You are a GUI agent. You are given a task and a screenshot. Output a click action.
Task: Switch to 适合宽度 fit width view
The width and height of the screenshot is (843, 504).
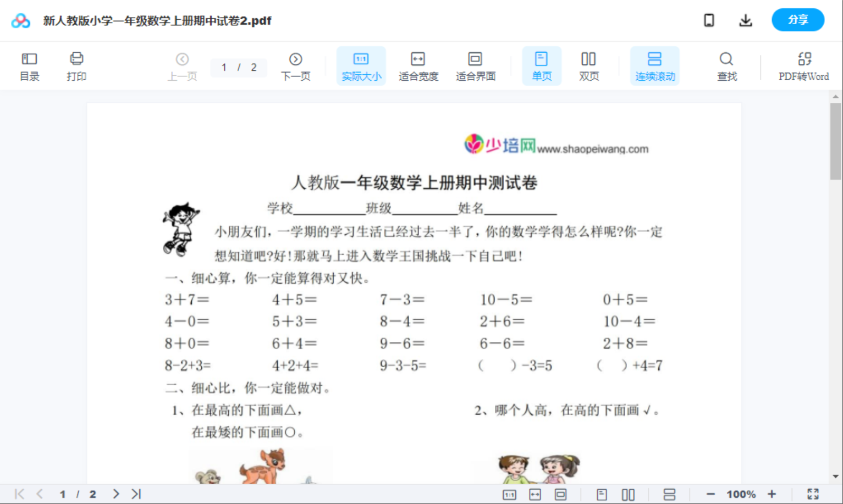418,65
